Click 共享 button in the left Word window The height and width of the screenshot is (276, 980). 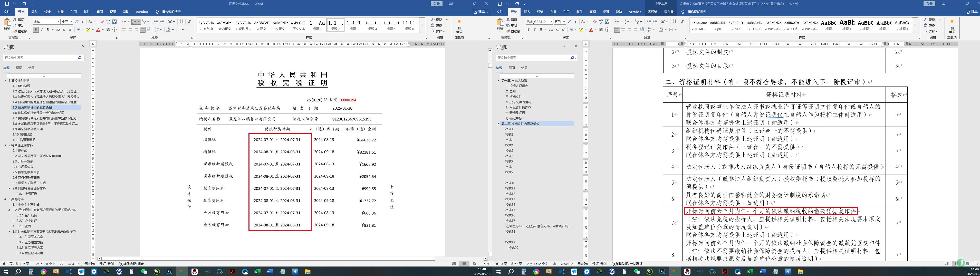(481, 12)
